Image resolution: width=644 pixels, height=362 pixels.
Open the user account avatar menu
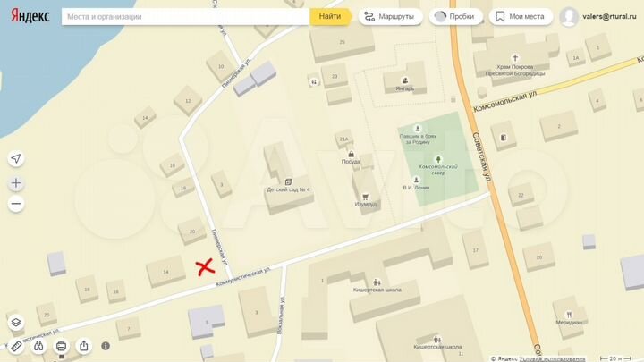[569, 17]
